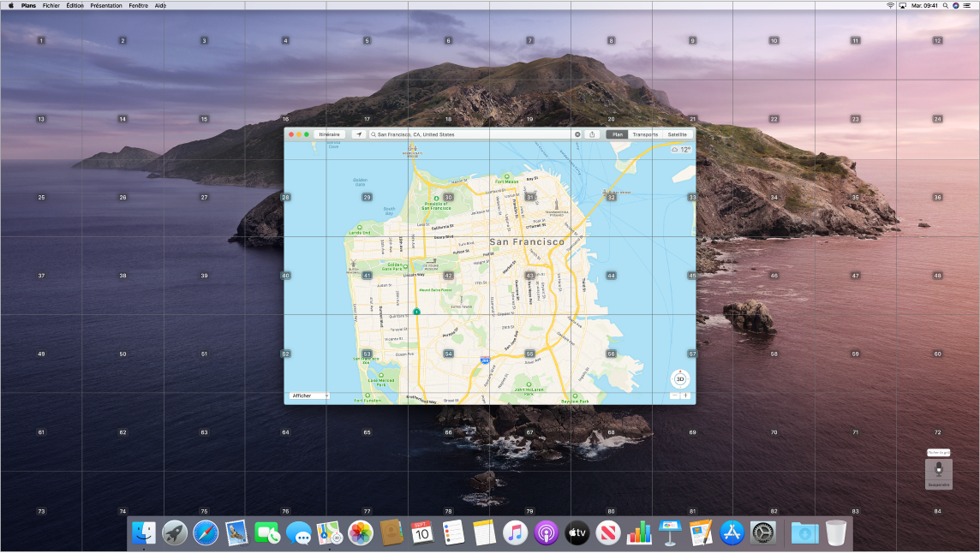This screenshot has height=553, width=980.
Task: Open Apple TV from the Dock
Action: [576, 533]
